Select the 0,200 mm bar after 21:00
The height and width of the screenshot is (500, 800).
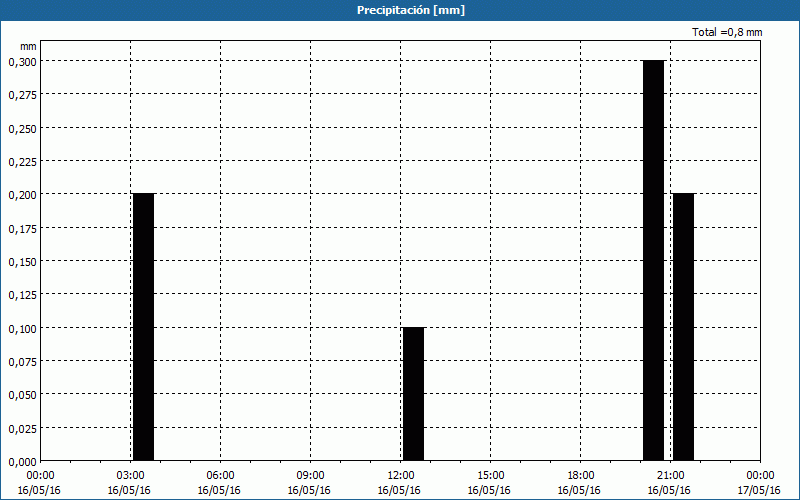[684, 327]
